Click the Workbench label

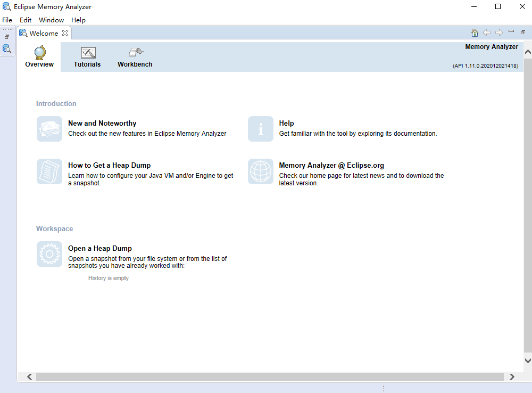pyautogui.click(x=135, y=64)
